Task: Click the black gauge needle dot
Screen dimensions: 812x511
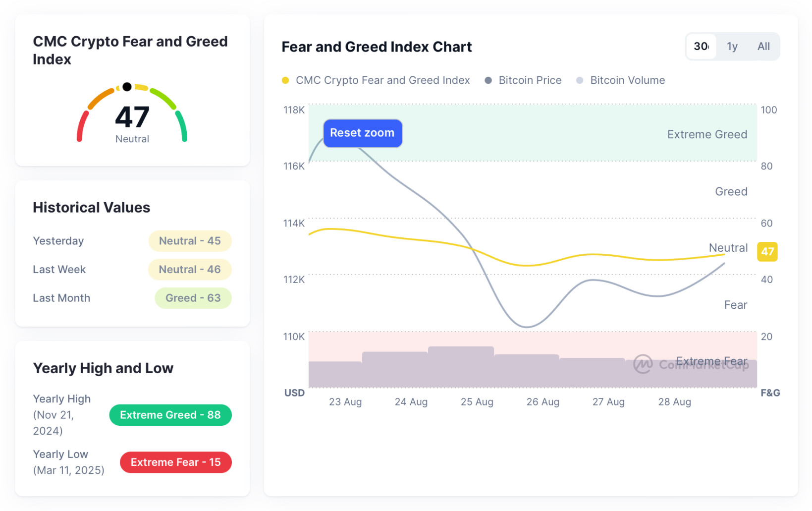Action: pos(127,87)
